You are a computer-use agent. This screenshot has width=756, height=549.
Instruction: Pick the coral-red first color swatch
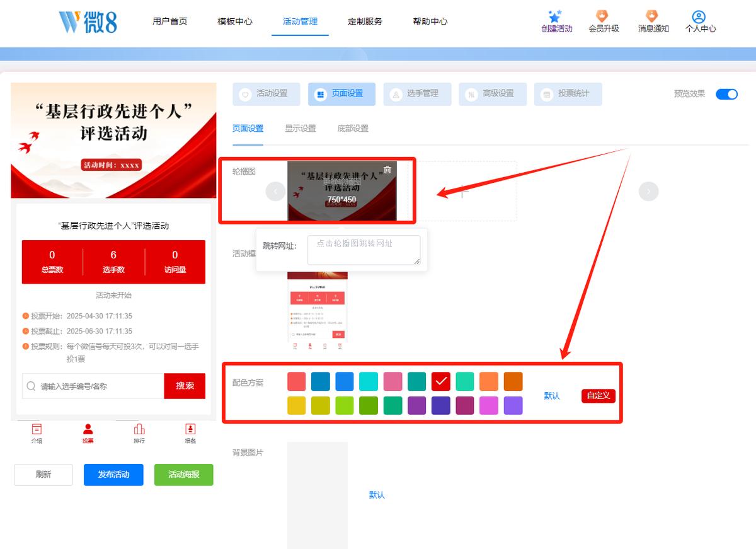tap(297, 381)
